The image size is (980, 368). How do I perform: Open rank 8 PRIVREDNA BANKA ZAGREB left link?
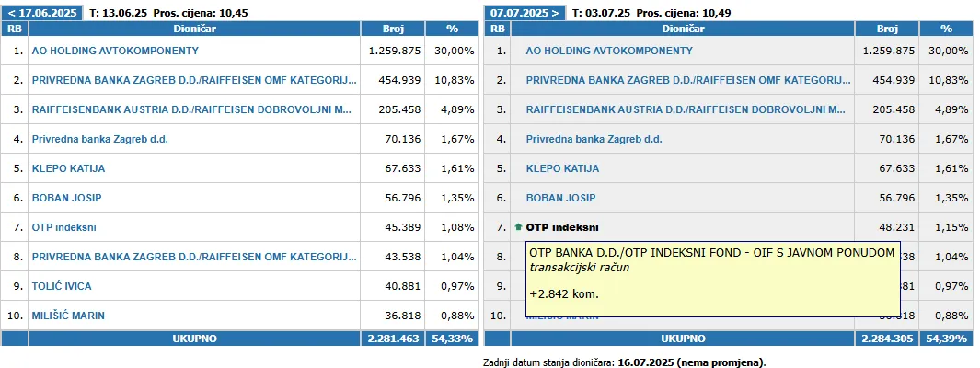(x=194, y=257)
